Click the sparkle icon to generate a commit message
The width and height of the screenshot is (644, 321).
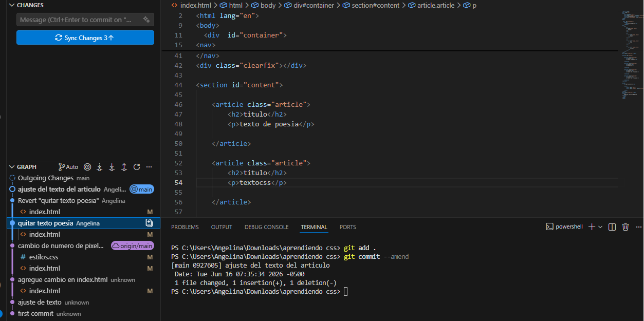click(x=146, y=20)
